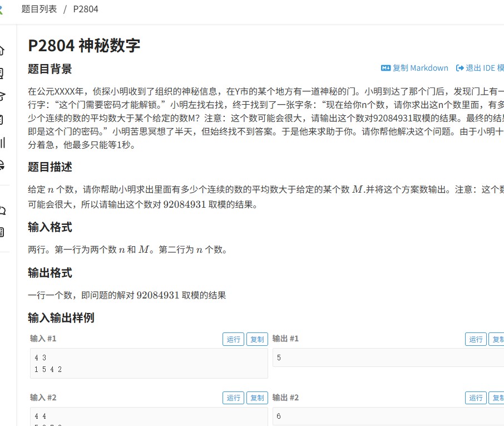The image size is (504, 426).
Task: Click text '两行。第一行为两个数 n 和 M'
Action: [x=88, y=249]
